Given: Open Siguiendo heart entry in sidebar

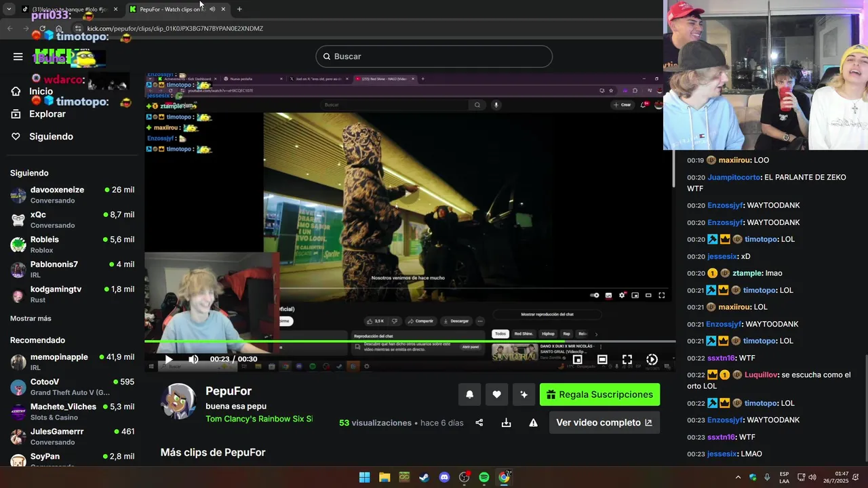Looking at the screenshot, I should 42,136.
